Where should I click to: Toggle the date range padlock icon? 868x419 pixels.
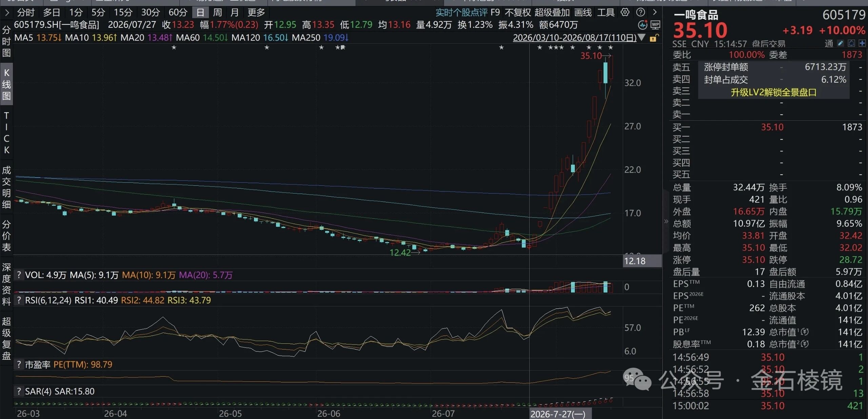(x=654, y=38)
